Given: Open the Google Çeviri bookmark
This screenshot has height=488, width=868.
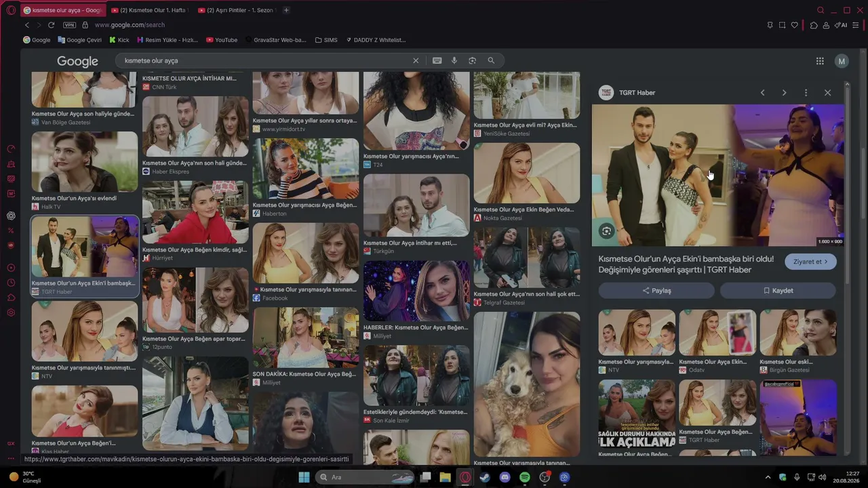Looking at the screenshot, I should pyautogui.click(x=80, y=40).
